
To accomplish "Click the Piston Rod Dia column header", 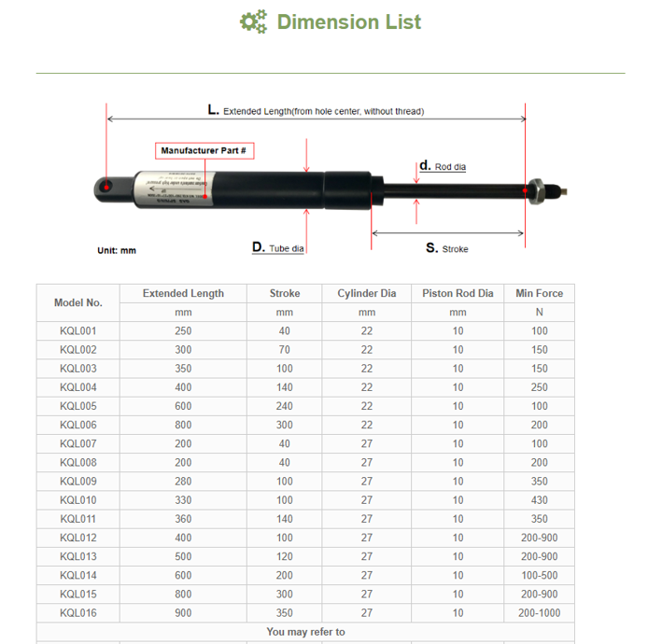I will point(458,293).
